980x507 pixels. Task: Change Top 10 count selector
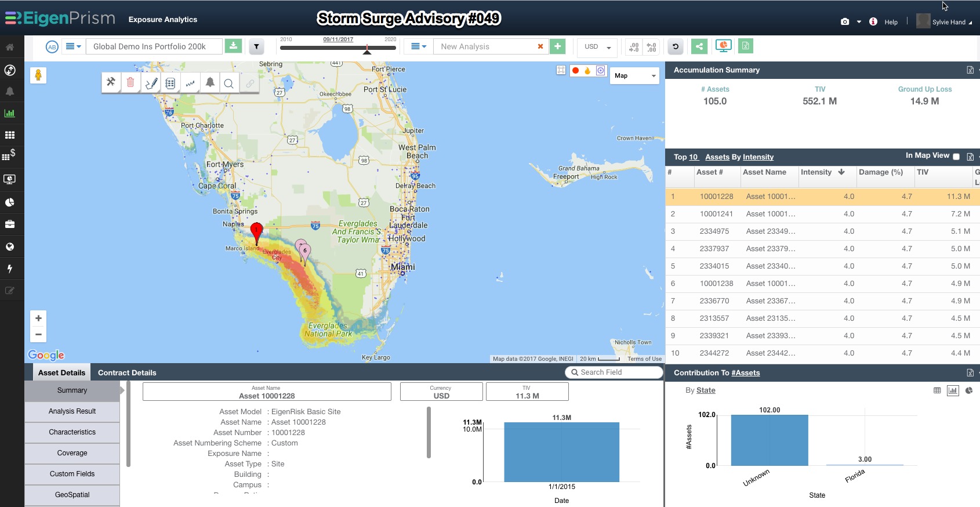694,157
